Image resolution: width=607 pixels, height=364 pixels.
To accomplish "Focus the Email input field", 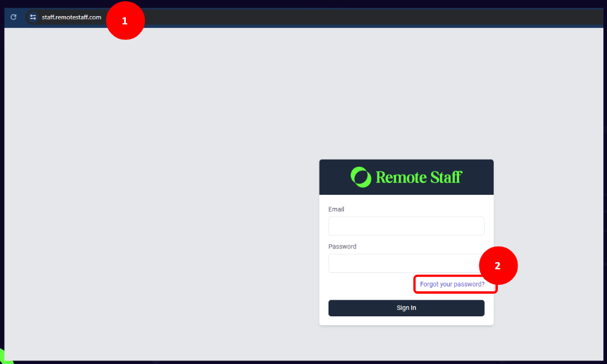I will coord(406,226).
